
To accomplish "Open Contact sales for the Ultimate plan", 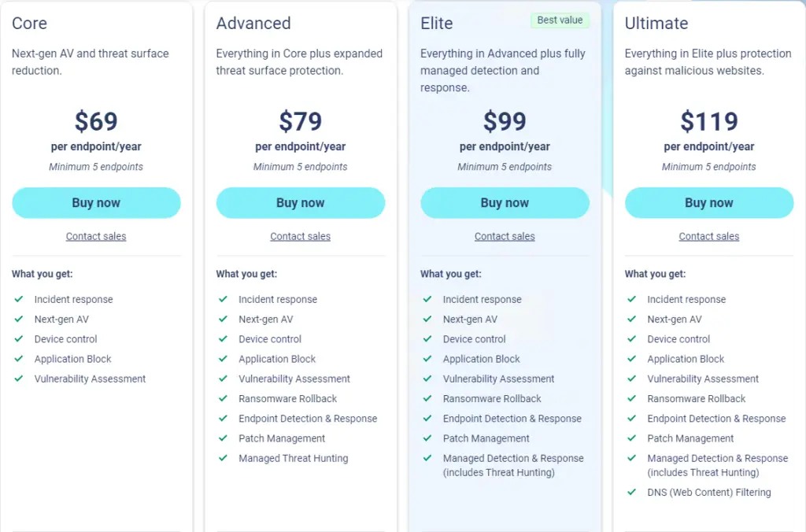I will [708, 236].
